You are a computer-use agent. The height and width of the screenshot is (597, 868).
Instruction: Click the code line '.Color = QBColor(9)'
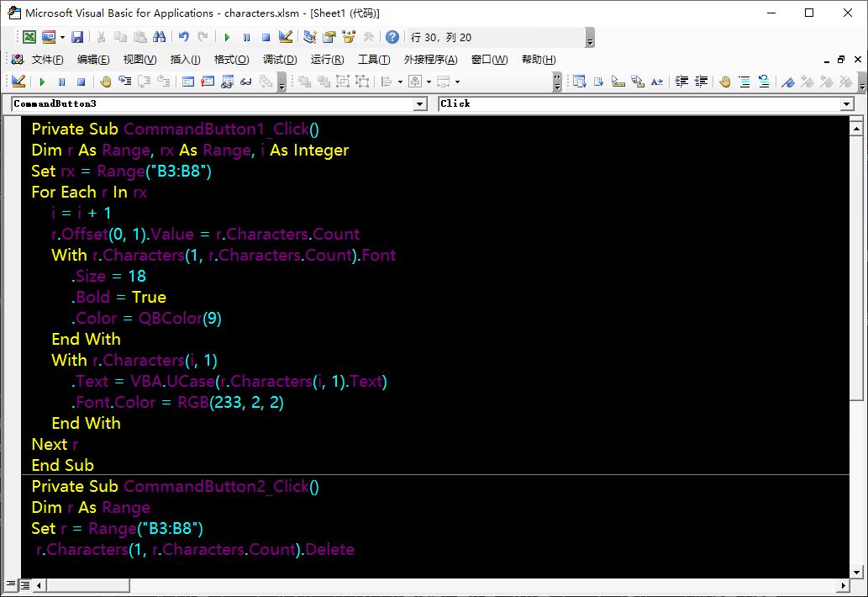pos(146,319)
